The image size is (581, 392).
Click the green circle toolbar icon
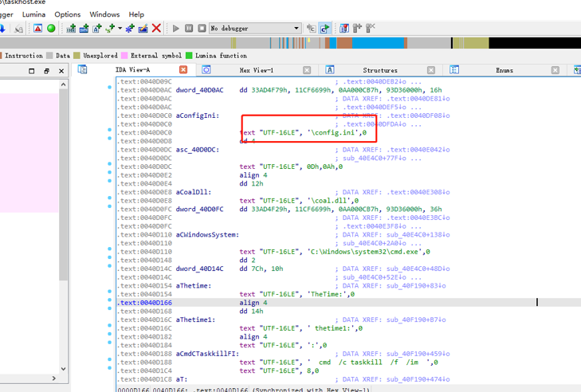click(x=51, y=28)
